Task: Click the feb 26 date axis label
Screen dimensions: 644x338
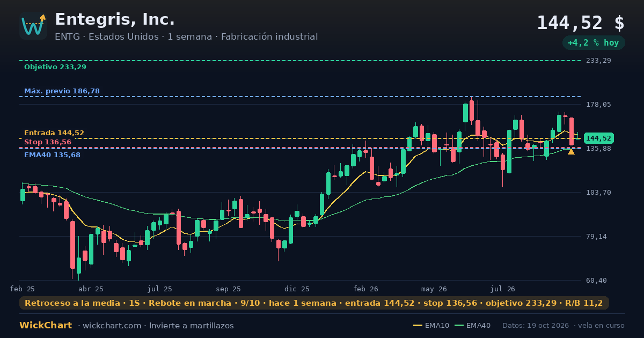Action: point(366,289)
